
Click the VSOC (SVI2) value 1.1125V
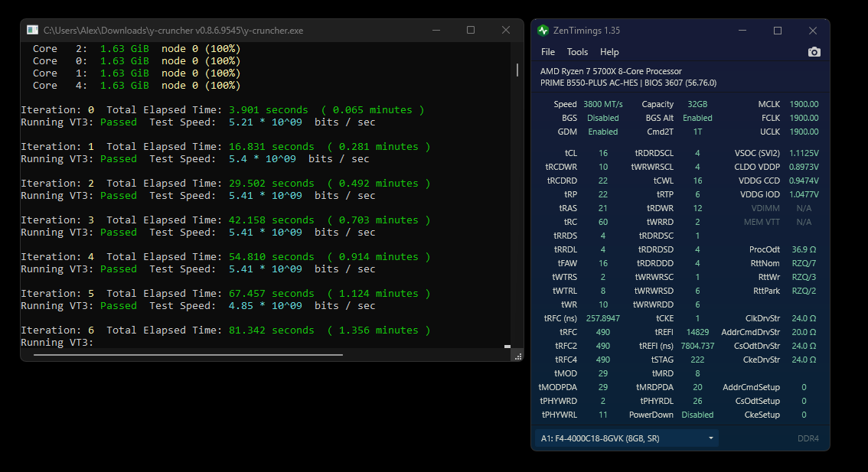(804, 153)
